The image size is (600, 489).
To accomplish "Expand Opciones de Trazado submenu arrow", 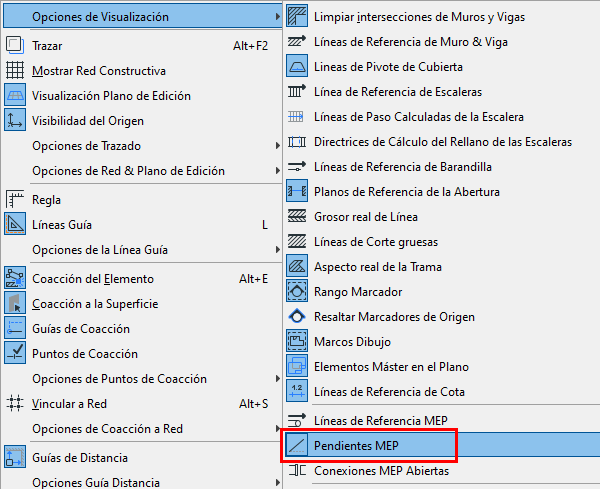I will [277, 146].
